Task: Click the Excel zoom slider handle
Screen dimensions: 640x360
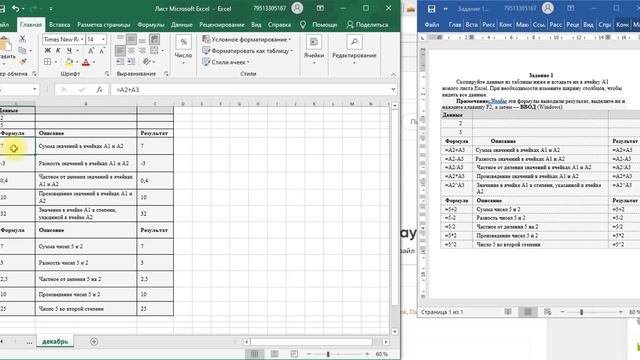Action: point(328,354)
